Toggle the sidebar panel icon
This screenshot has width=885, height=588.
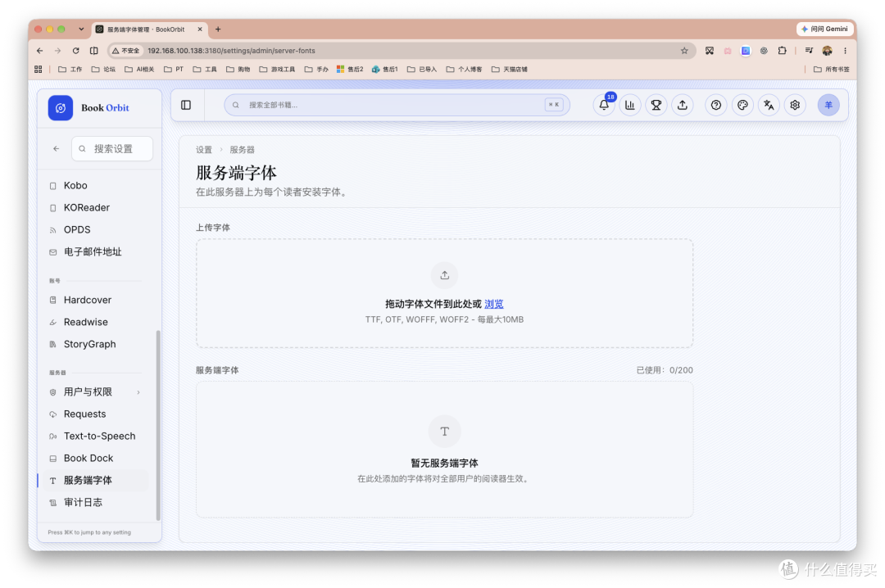pos(186,105)
